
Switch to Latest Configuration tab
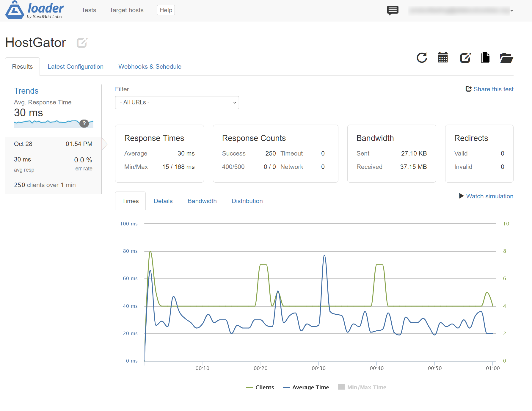click(x=76, y=67)
